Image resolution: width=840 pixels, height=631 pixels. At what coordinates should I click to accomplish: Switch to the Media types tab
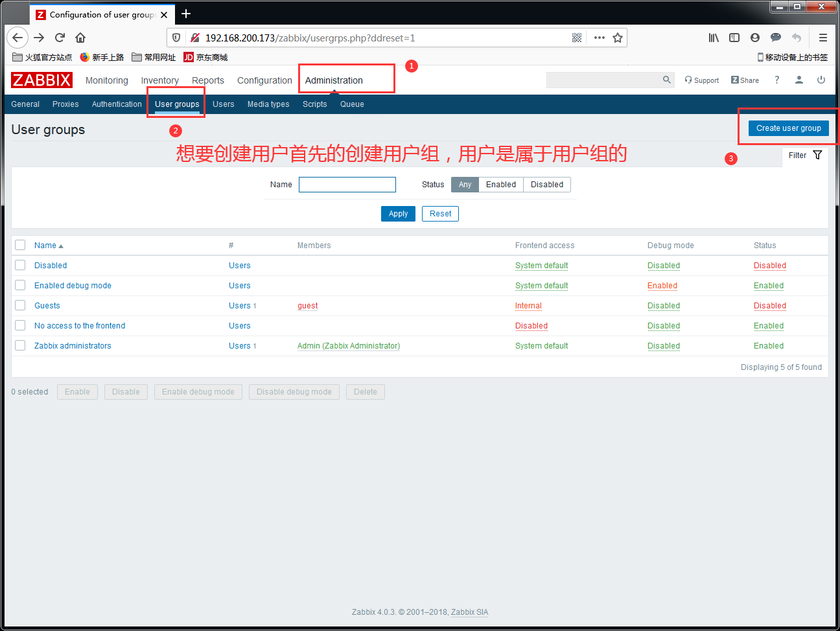point(268,104)
